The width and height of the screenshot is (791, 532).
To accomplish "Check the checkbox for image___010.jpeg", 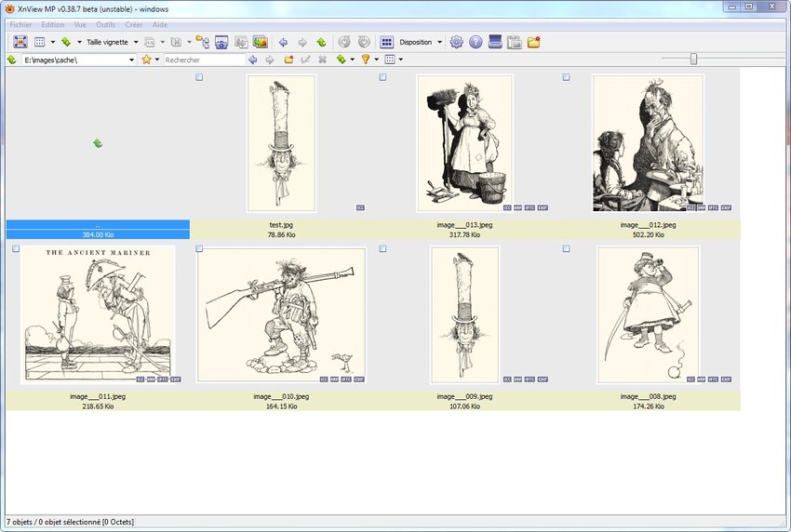I will tap(199, 248).
